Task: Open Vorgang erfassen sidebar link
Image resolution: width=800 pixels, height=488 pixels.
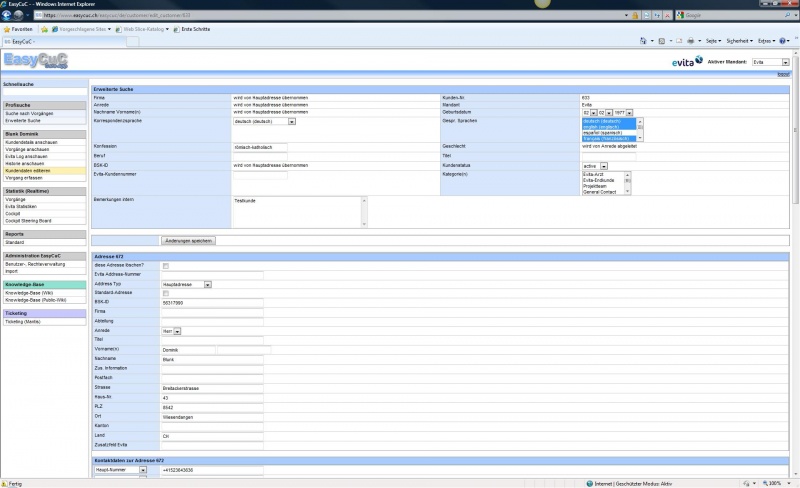Action: [x=23, y=178]
